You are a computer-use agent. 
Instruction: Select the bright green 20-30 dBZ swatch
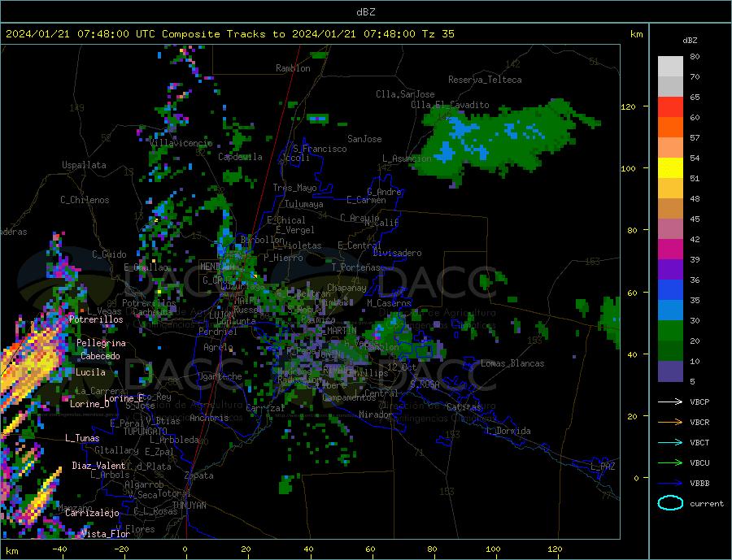(670, 331)
